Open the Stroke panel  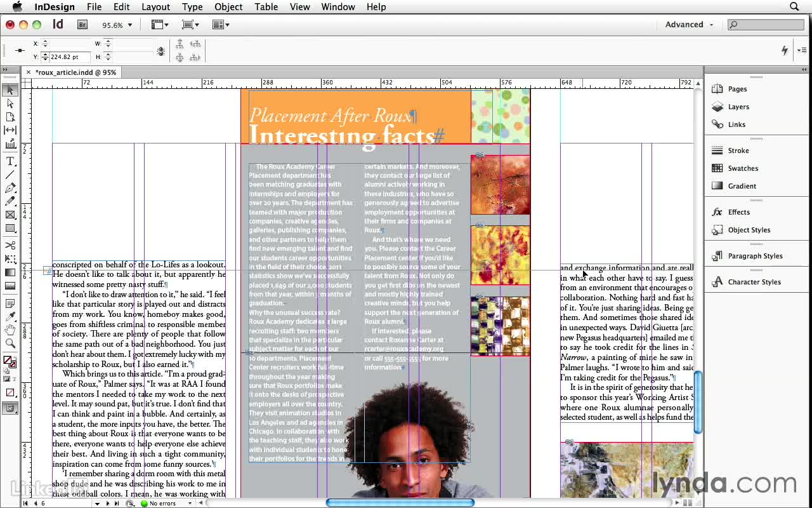[x=738, y=150]
